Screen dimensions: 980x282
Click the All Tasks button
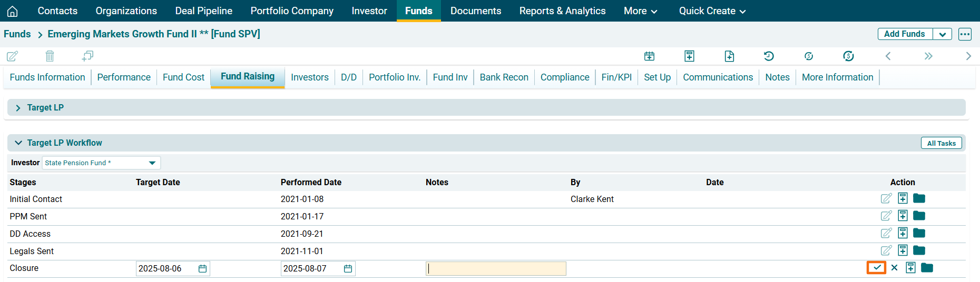[941, 143]
